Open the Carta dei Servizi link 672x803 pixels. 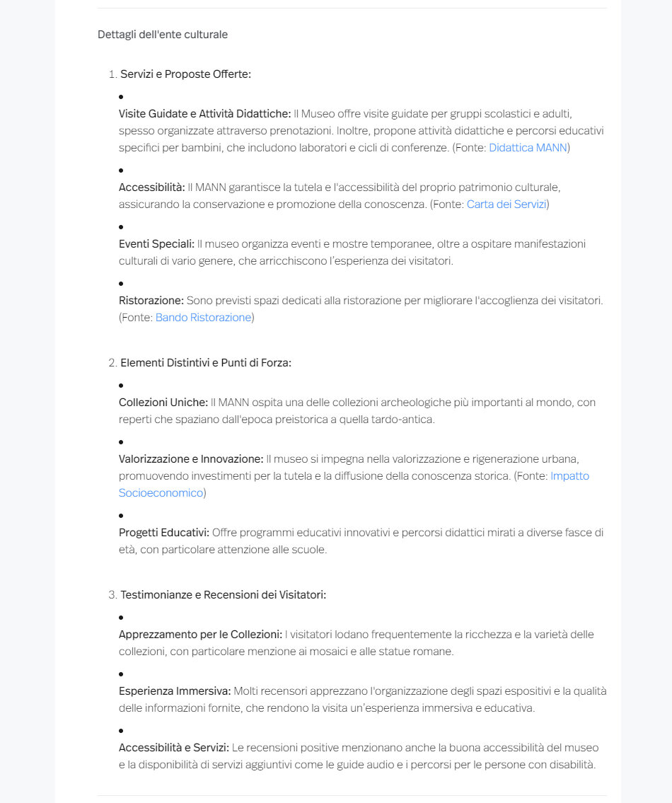pyautogui.click(x=506, y=204)
